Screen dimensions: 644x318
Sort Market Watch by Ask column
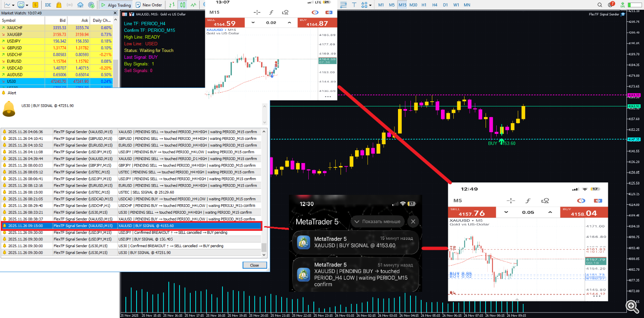(79, 20)
